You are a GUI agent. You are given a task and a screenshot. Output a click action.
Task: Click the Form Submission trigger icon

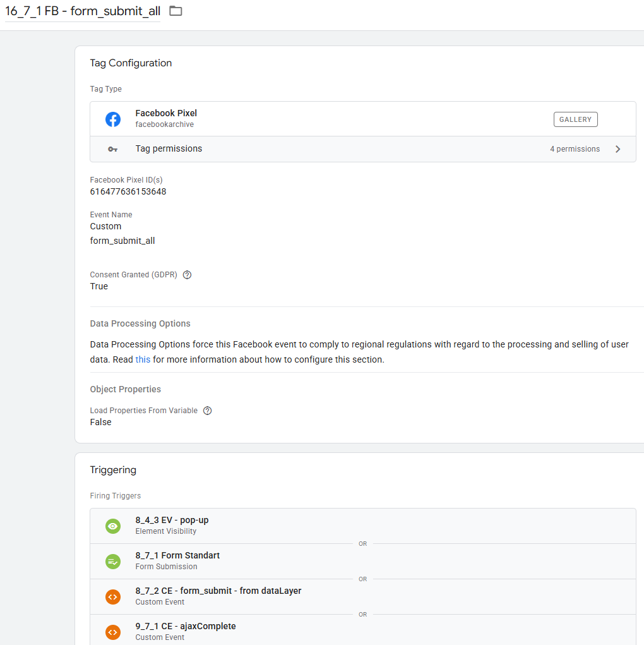tap(113, 561)
